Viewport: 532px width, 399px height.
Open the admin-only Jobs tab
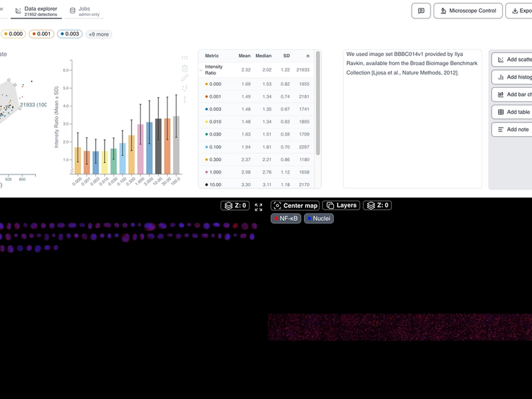[x=84, y=11]
